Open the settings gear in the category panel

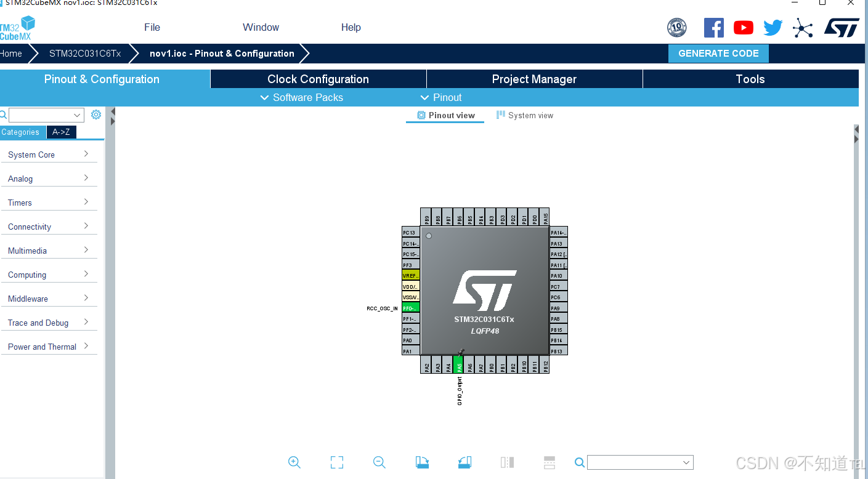[96, 115]
